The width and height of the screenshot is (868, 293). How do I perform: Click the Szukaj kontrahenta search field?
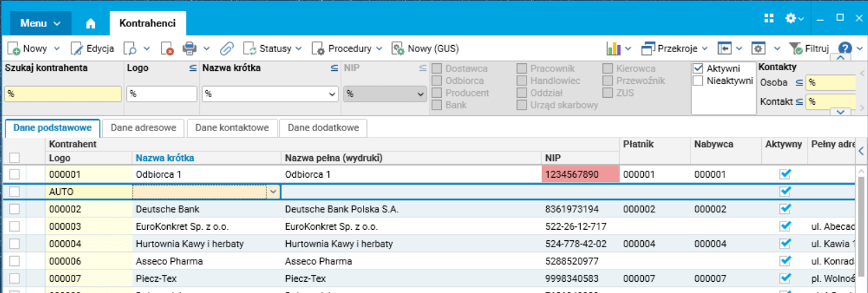coord(63,94)
